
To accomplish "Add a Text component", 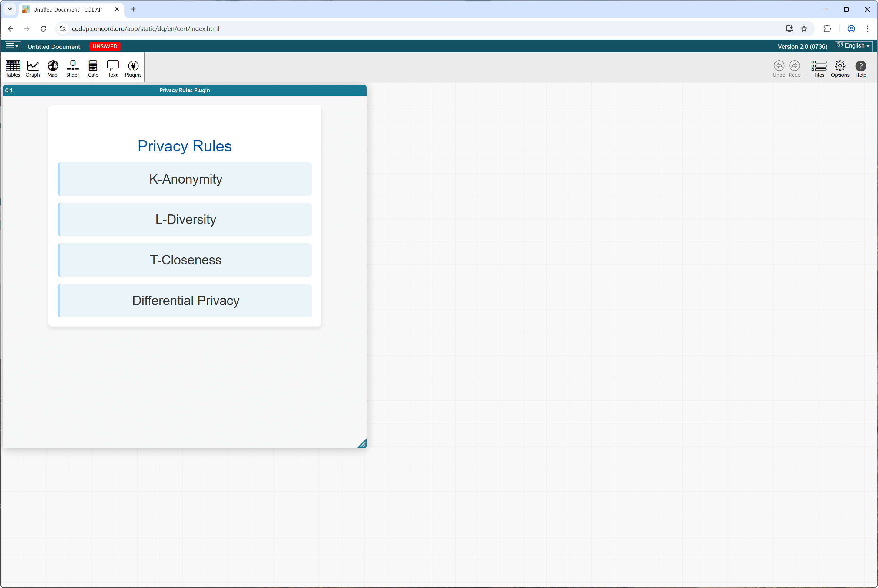I will point(112,69).
